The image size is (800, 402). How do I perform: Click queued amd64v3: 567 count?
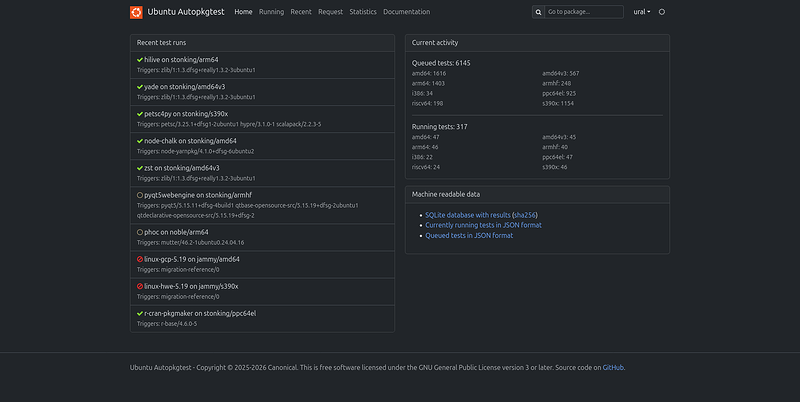click(x=561, y=73)
